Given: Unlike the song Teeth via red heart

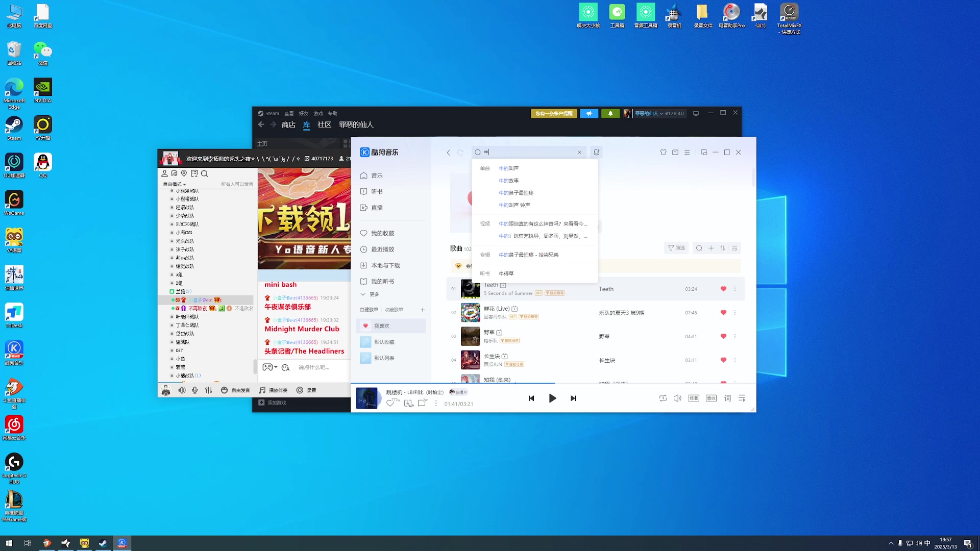Looking at the screenshot, I should [x=723, y=289].
